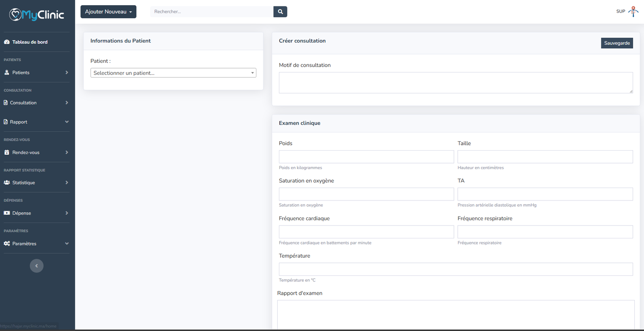
Task: Click the Fréquence respiratoire input field
Action: coord(545,232)
